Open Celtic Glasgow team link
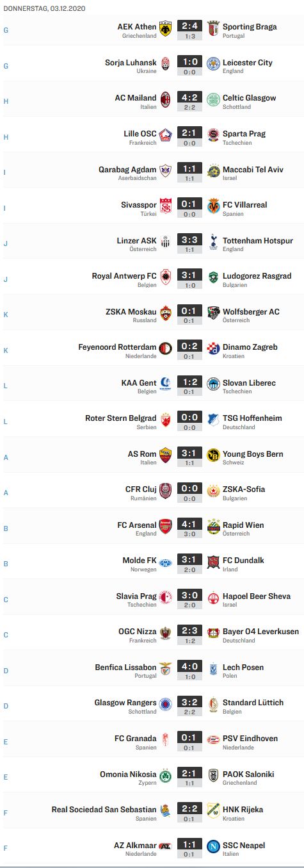This screenshot has height=868, width=304. tap(249, 98)
